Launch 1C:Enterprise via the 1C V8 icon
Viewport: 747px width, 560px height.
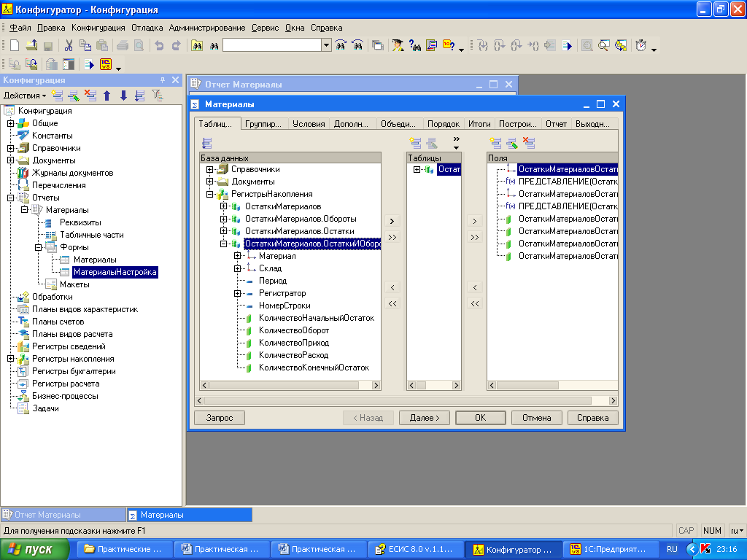(106, 64)
